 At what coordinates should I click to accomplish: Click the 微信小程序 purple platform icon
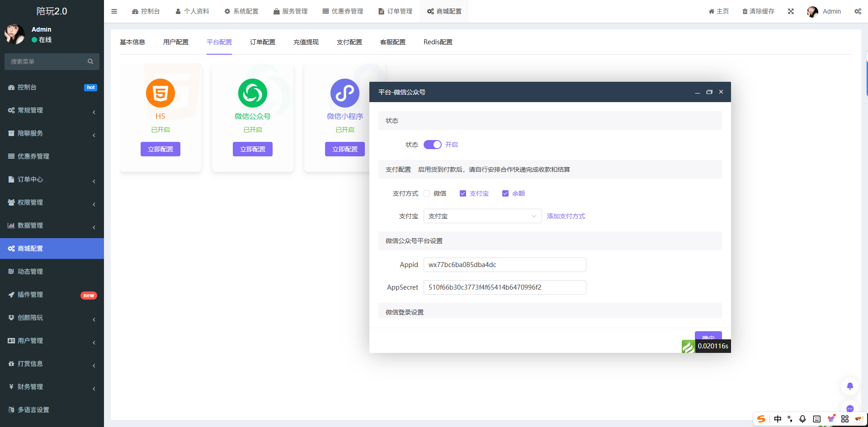click(345, 93)
